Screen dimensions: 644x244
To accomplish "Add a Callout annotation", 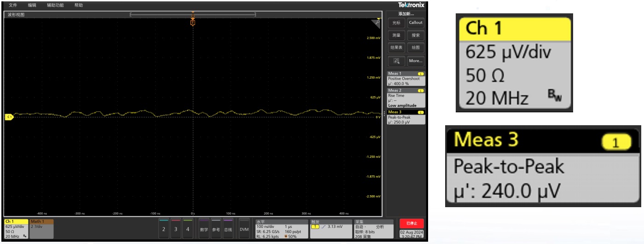I will click(416, 23).
